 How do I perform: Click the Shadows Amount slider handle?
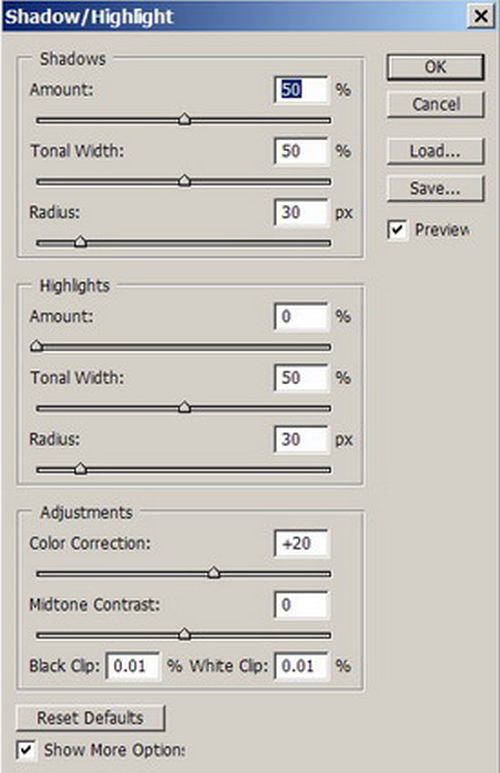tap(184, 119)
